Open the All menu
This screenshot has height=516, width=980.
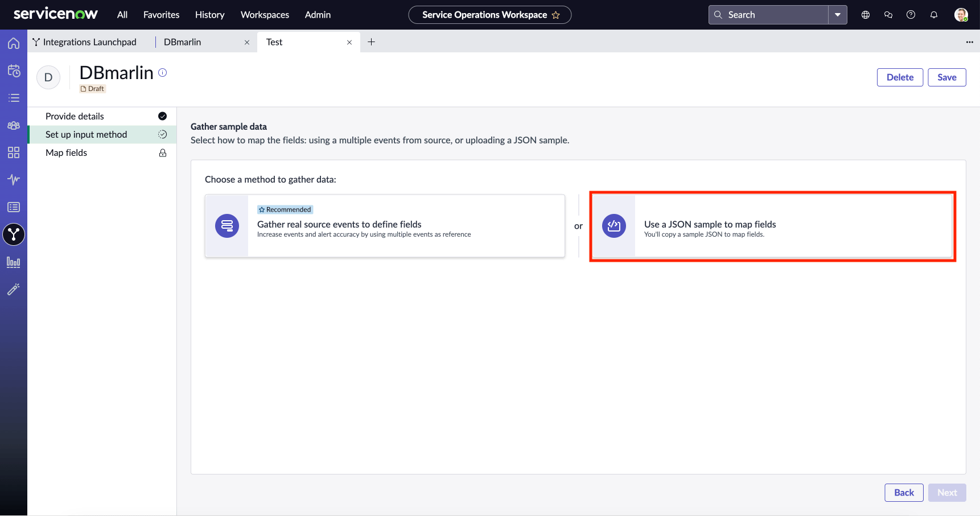[122, 15]
